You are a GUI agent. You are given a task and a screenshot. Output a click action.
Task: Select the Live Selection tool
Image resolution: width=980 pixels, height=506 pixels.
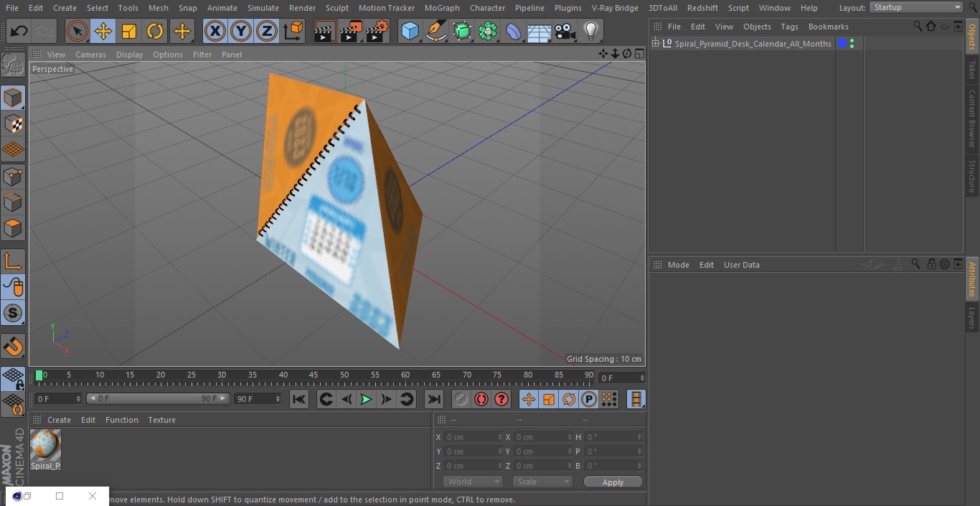pyautogui.click(x=77, y=31)
